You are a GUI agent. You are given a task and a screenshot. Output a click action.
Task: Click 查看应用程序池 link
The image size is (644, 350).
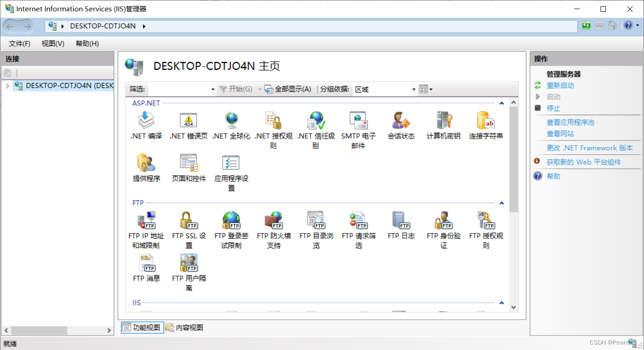[x=570, y=122]
